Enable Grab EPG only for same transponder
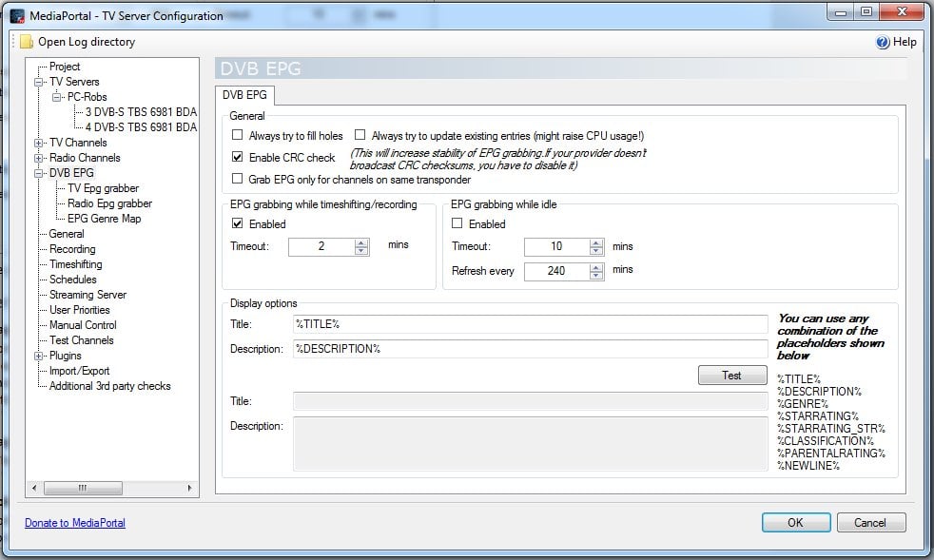This screenshot has height=560, width=934. (x=237, y=179)
